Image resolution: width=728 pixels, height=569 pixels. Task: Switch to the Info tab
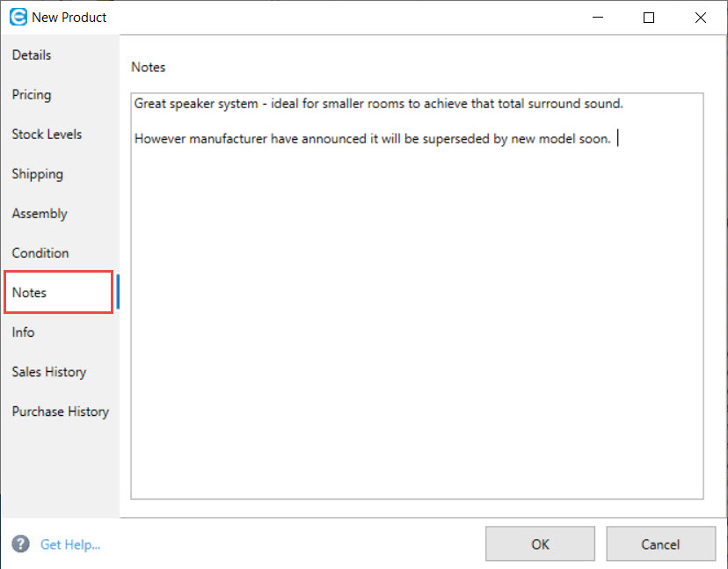(x=24, y=332)
